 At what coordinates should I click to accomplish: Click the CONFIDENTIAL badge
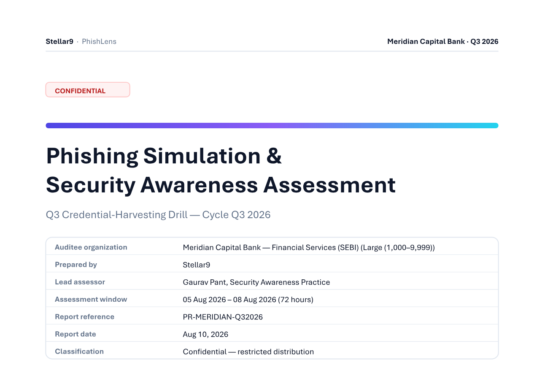(x=88, y=90)
